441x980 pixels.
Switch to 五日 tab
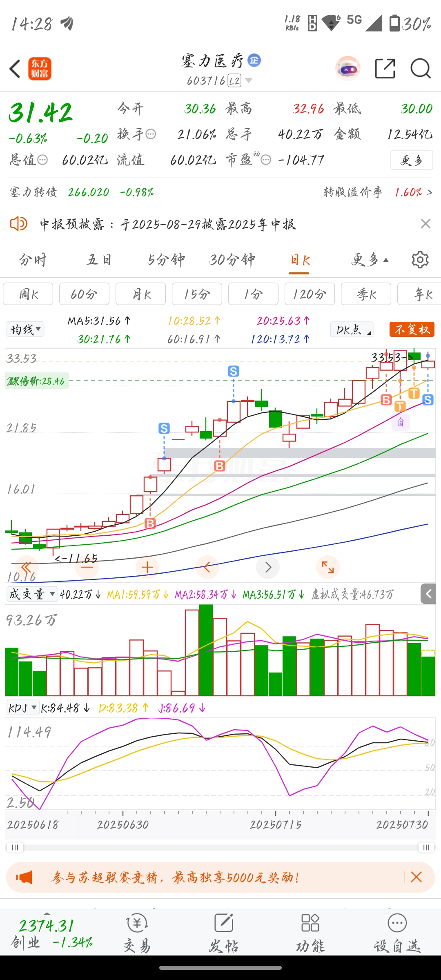99,260
